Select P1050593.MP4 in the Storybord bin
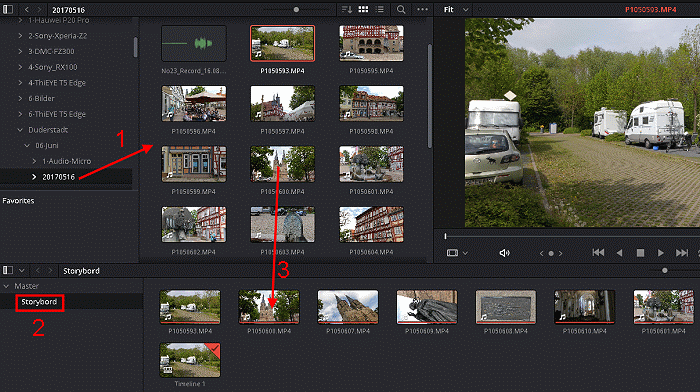This screenshot has height=392, width=700. (x=190, y=307)
